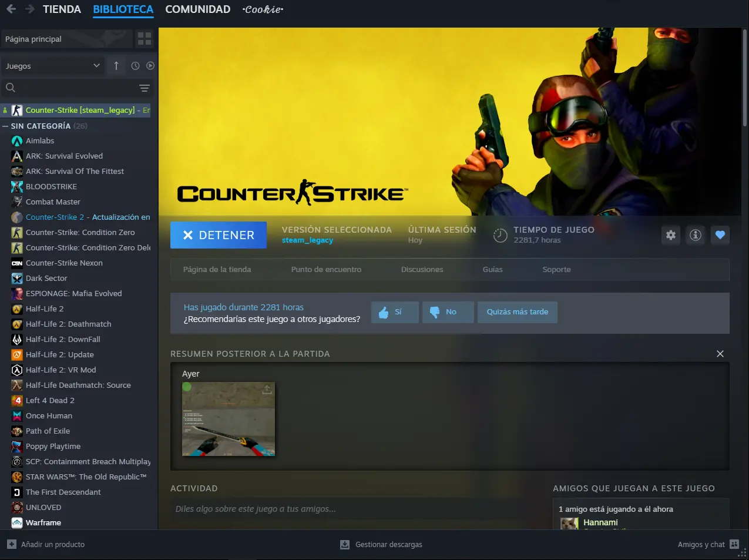Open the TIENDA tab

[62, 9]
